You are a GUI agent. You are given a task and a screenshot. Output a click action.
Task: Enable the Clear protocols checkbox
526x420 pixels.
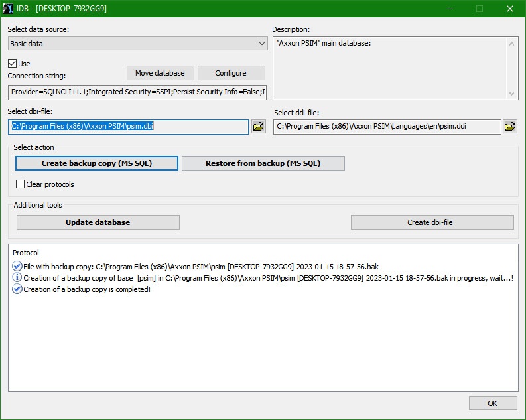pyautogui.click(x=20, y=184)
